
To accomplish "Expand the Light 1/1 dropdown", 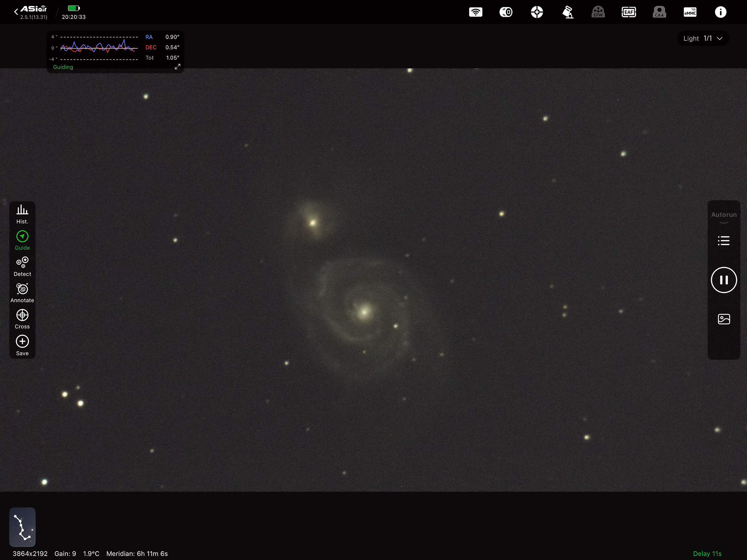I will (703, 38).
